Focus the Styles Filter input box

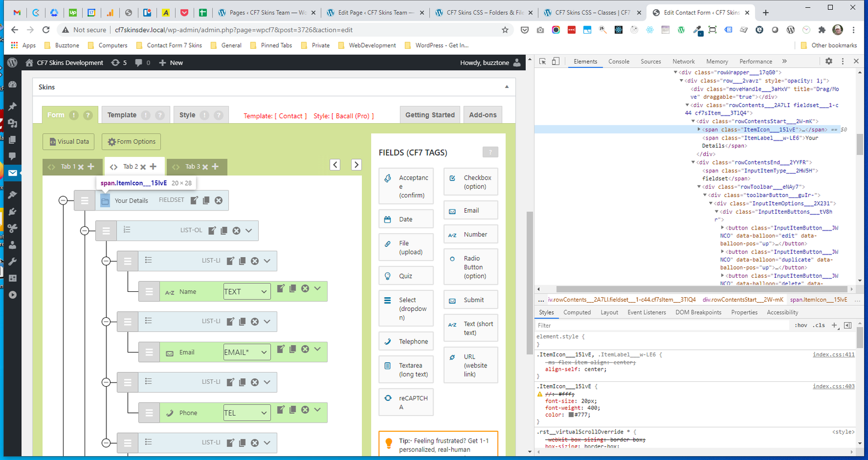[x=662, y=325]
